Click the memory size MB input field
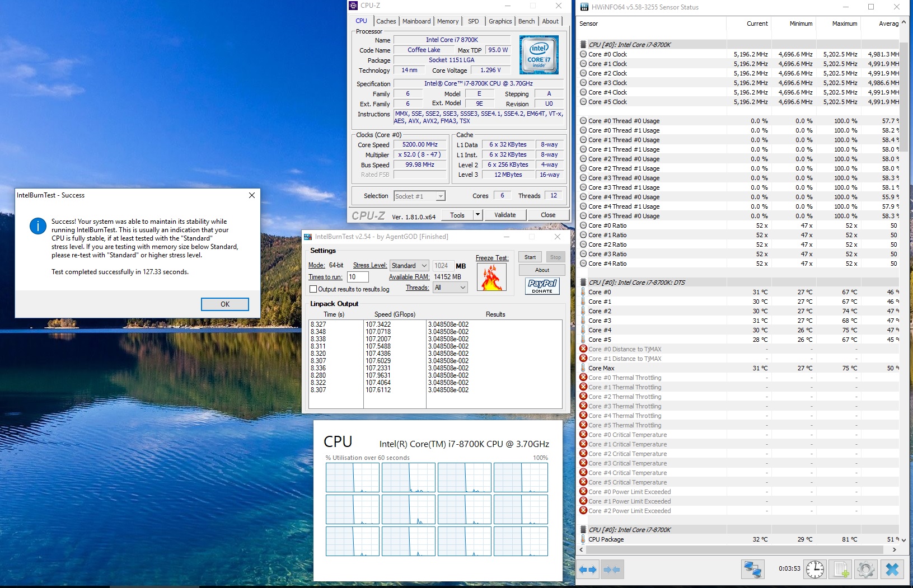Image resolution: width=913 pixels, height=588 pixels. tap(443, 266)
